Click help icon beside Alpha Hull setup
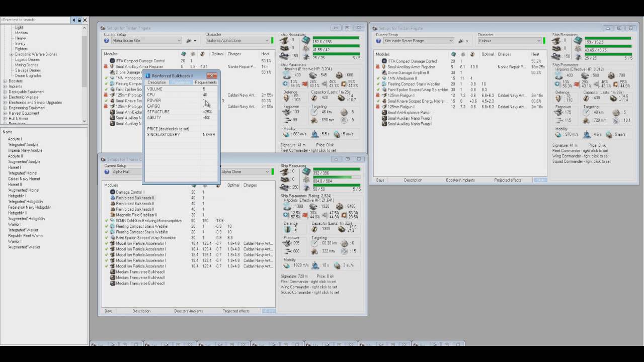Viewport: 644px width, 362px height. pos(107,172)
